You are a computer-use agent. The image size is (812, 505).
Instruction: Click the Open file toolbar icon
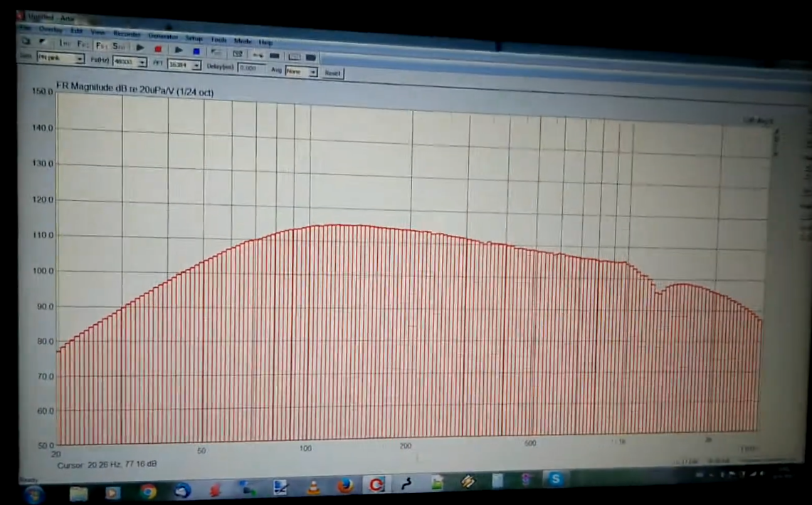[43, 41]
